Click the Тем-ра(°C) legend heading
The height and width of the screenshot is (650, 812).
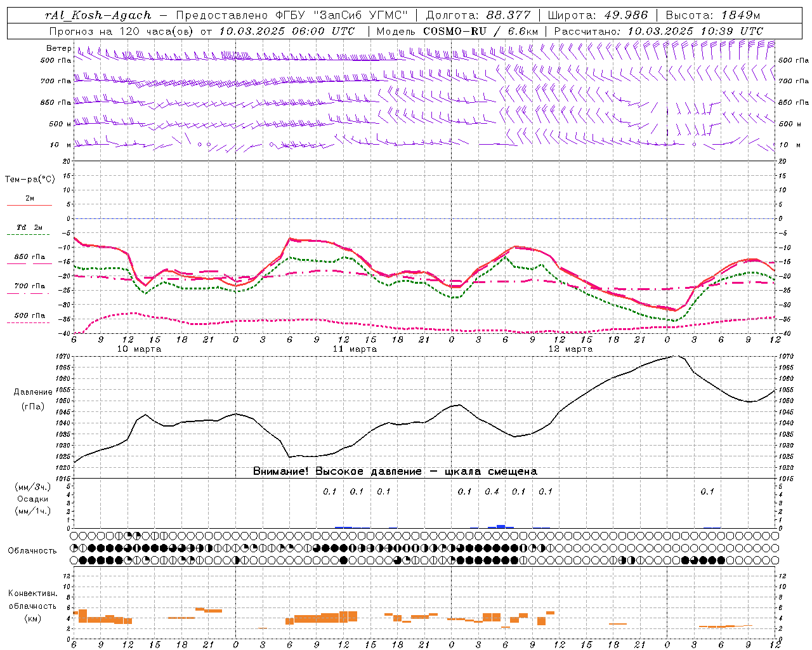click(30, 180)
